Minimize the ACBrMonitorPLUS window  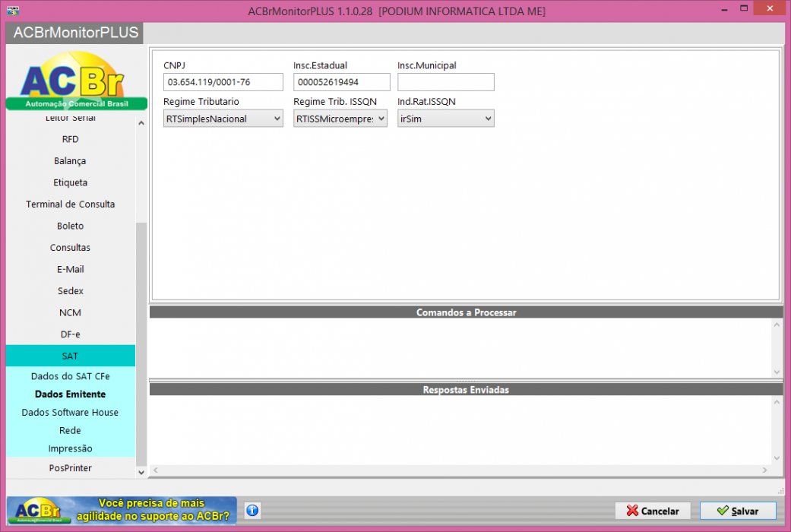click(x=724, y=9)
